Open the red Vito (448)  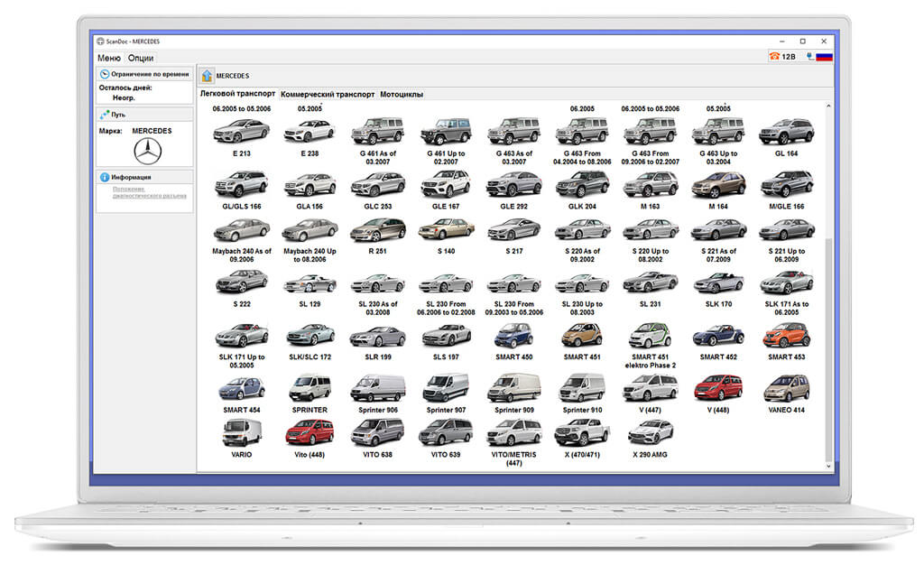click(x=310, y=433)
